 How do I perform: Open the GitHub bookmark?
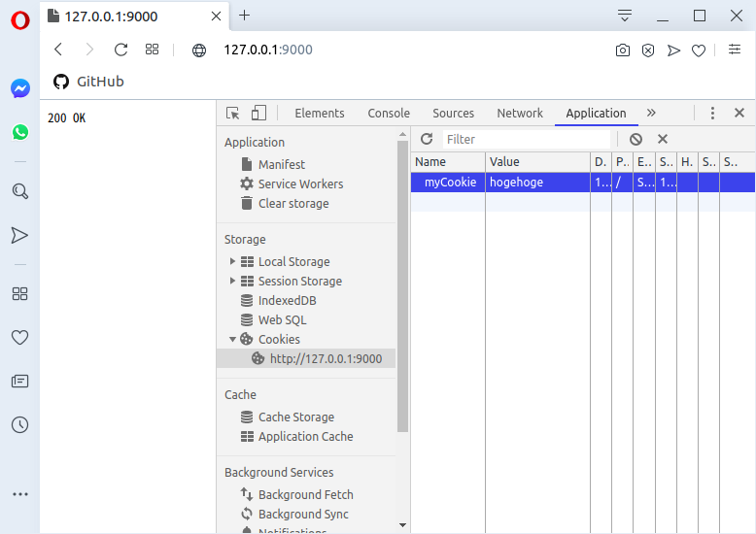[88, 82]
